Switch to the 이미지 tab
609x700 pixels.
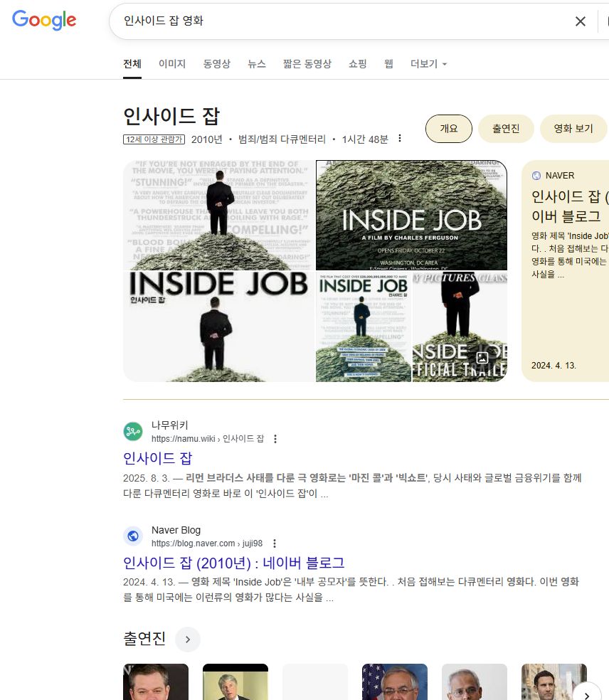pyautogui.click(x=172, y=64)
